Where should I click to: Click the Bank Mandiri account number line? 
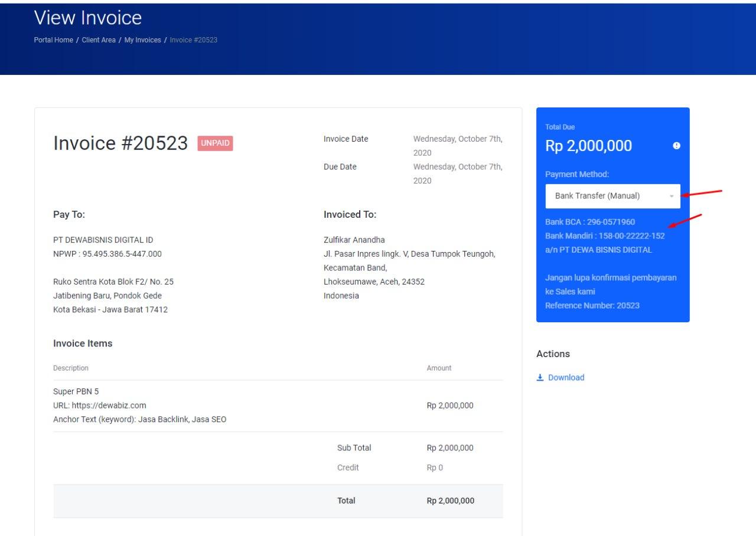[x=605, y=236]
